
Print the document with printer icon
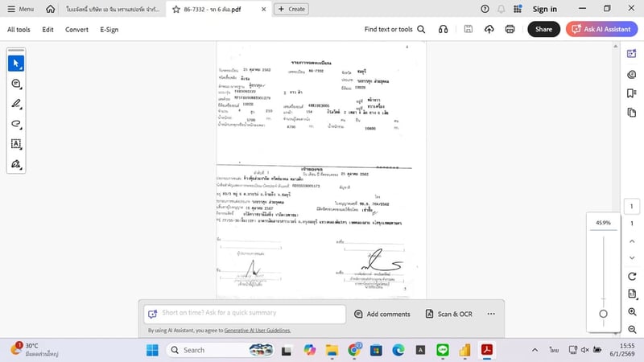pyautogui.click(x=510, y=30)
